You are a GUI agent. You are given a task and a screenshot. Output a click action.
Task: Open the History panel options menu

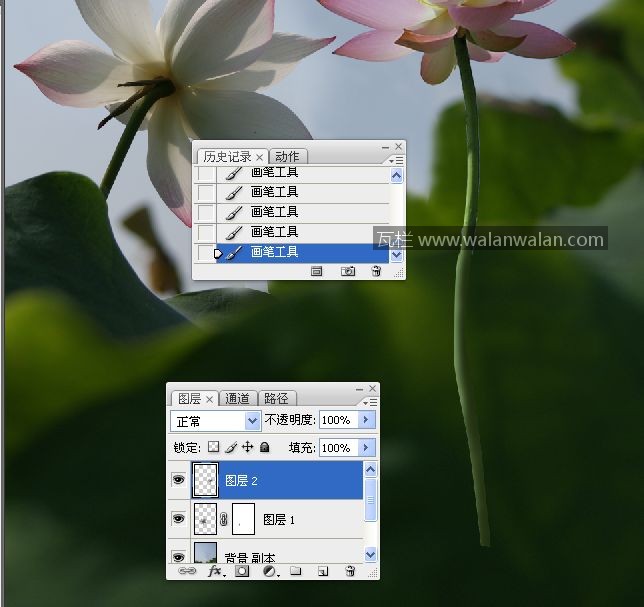[x=396, y=161]
